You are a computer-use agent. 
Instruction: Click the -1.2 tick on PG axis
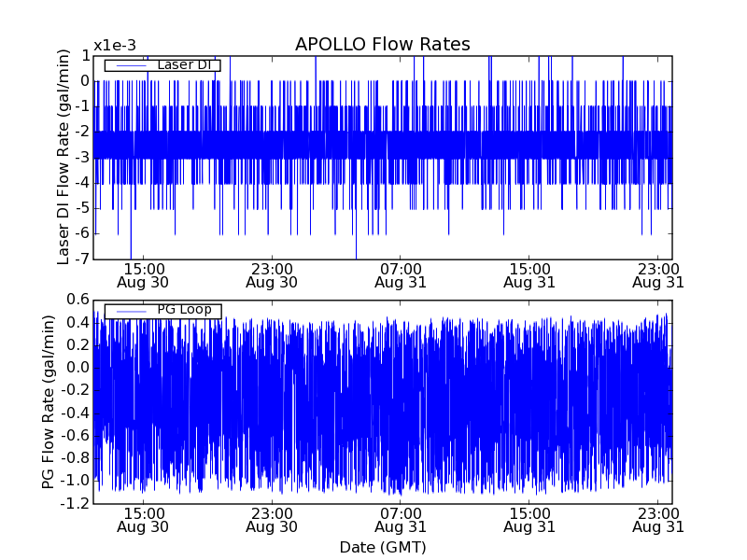coord(75,503)
